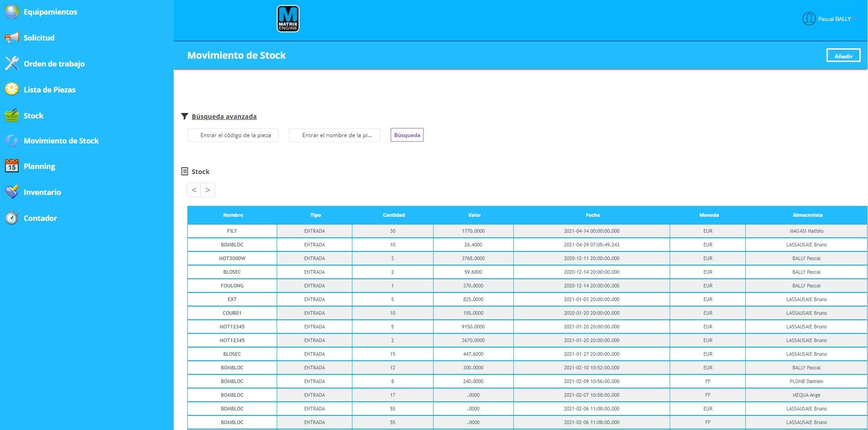Image resolution: width=868 pixels, height=430 pixels.
Task: Click the Lista de Piezas gear icon
Action: coord(11,89)
